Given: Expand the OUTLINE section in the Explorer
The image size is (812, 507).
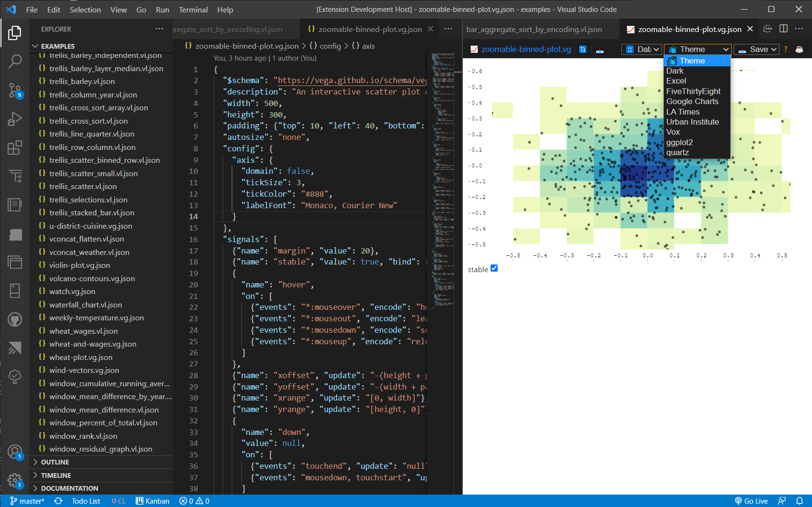Looking at the screenshot, I should [54, 462].
